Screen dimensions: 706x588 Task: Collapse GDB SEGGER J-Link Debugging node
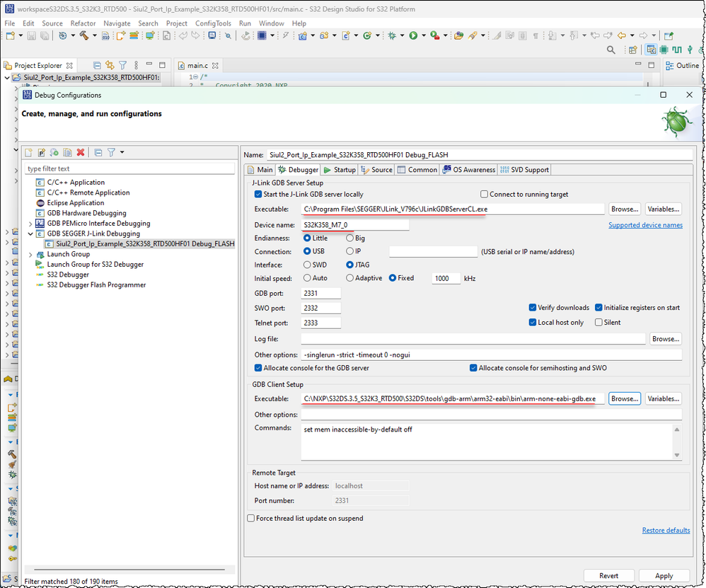(30, 234)
